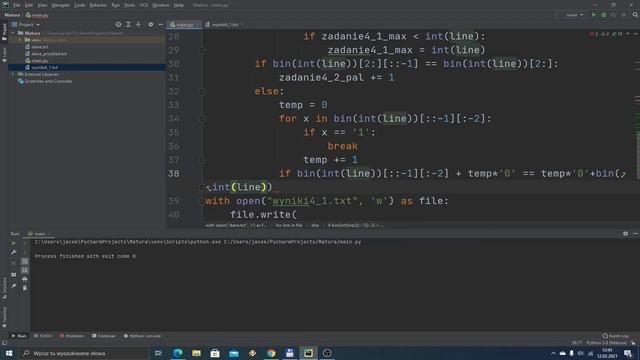Switch to wyniki4_1.txt editor tab

point(224,25)
